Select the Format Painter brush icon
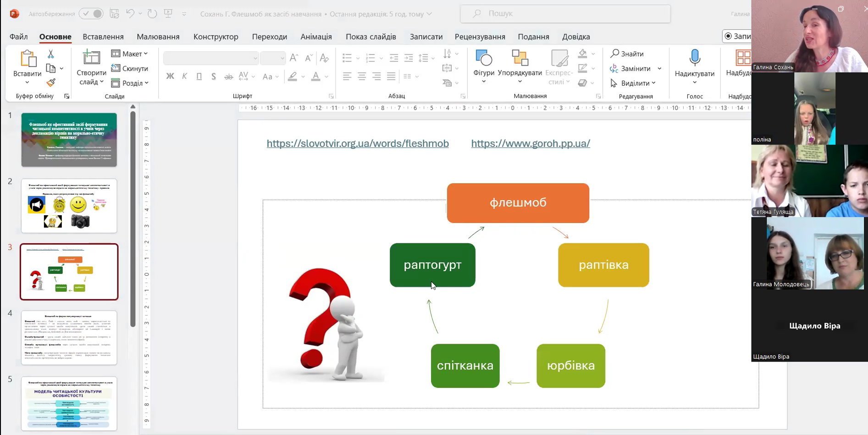Image resolution: width=868 pixels, height=435 pixels. pos(51,83)
